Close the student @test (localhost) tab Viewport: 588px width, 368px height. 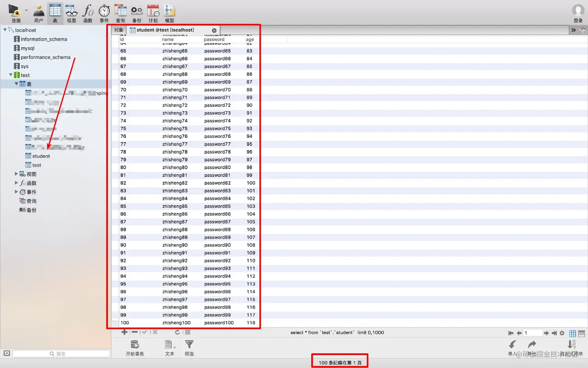tap(214, 30)
